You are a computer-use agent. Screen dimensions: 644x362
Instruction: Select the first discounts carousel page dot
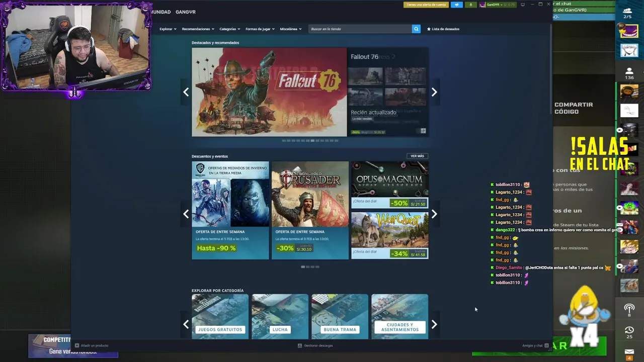point(303,267)
